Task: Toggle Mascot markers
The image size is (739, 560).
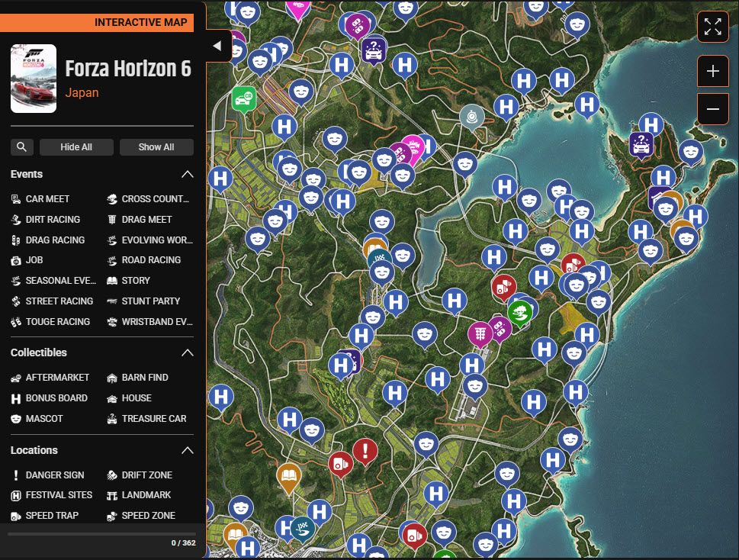Action: [x=37, y=419]
